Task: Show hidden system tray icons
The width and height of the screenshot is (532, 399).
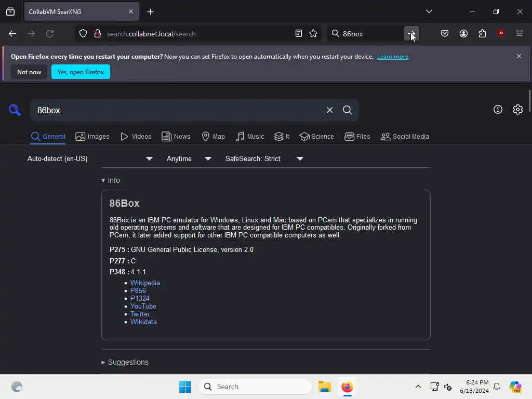Action: tap(418, 387)
